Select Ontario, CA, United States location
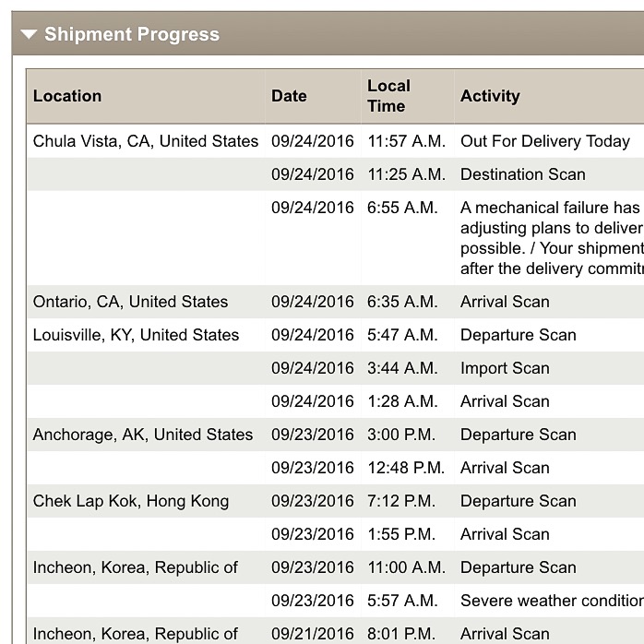The image size is (644, 644). pyautogui.click(x=130, y=302)
